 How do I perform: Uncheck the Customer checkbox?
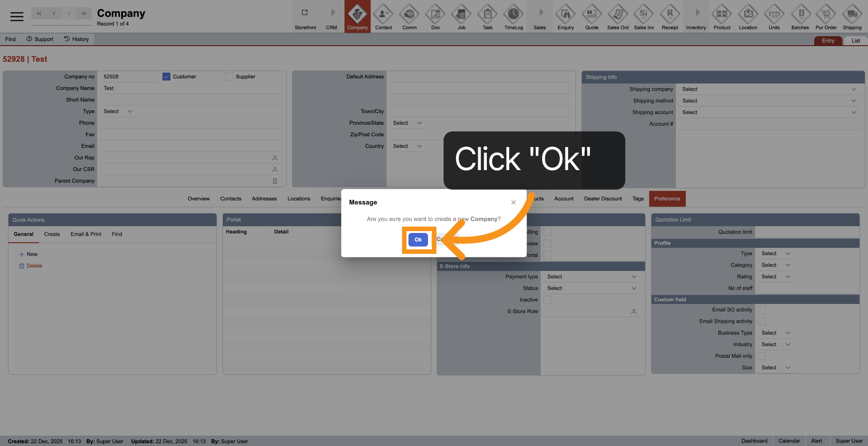[x=166, y=77]
